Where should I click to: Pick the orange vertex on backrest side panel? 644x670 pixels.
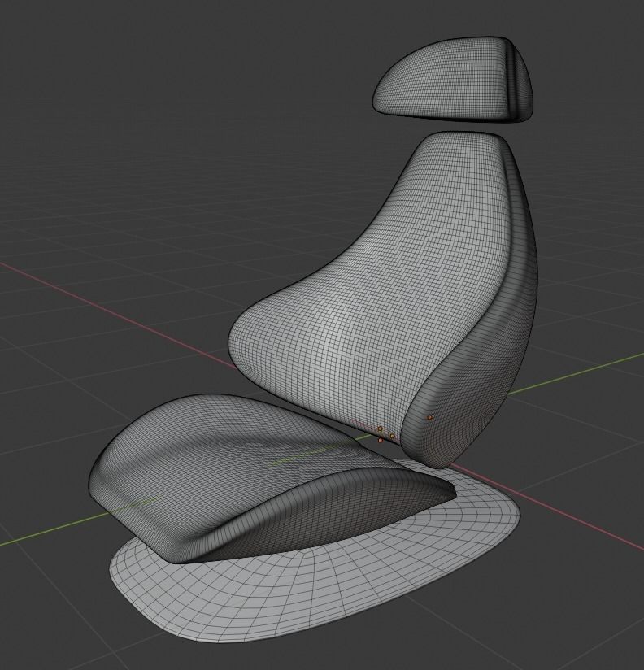pos(430,417)
